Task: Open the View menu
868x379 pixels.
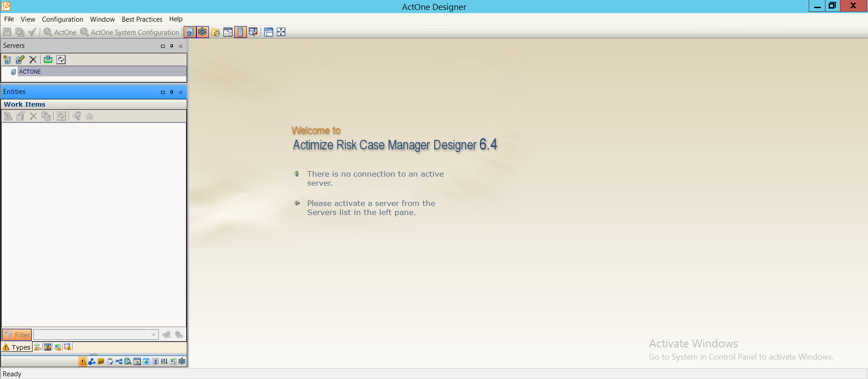Action: (28, 19)
